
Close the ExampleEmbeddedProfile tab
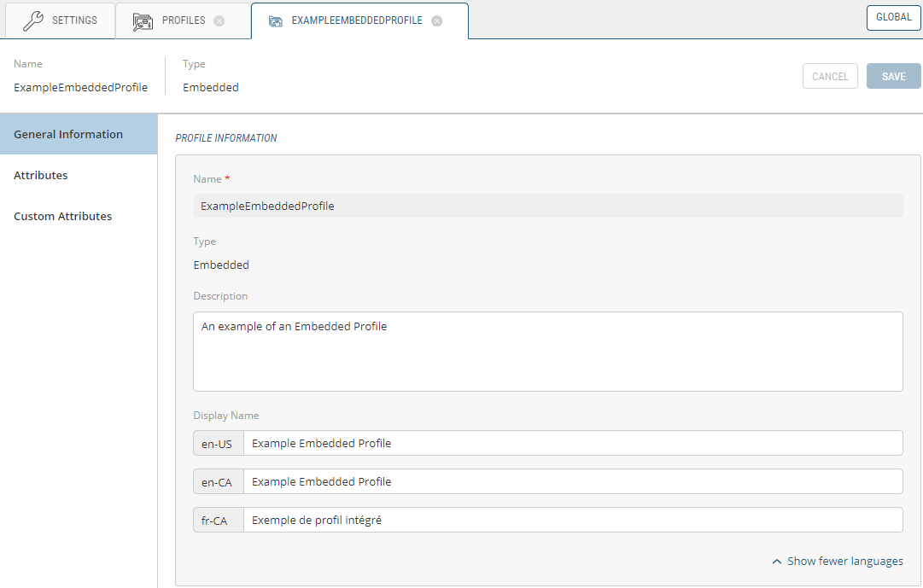pyautogui.click(x=437, y=21)
